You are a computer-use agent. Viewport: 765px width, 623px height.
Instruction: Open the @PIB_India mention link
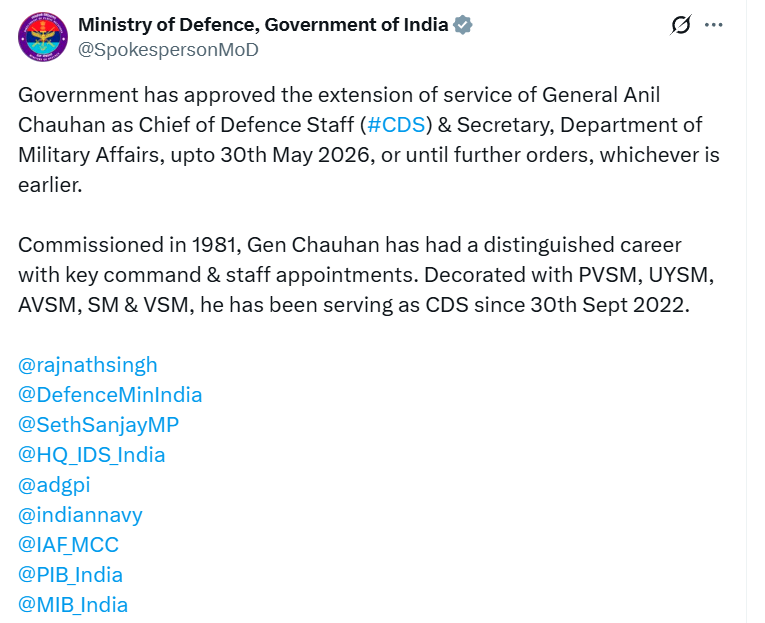point(70,575)
